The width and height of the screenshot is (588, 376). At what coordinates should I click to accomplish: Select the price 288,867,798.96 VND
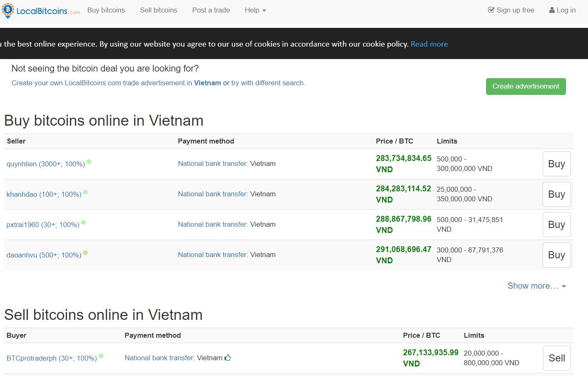pos(404,225)
